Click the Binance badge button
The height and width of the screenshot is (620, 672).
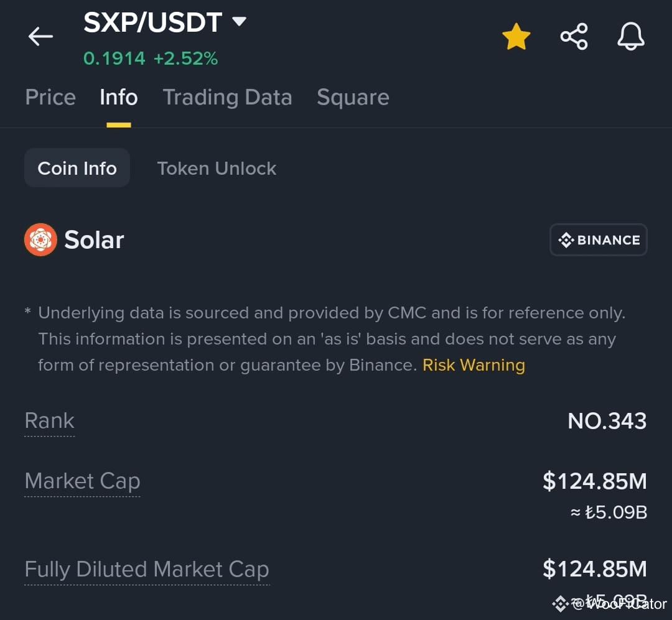[599, 240]
